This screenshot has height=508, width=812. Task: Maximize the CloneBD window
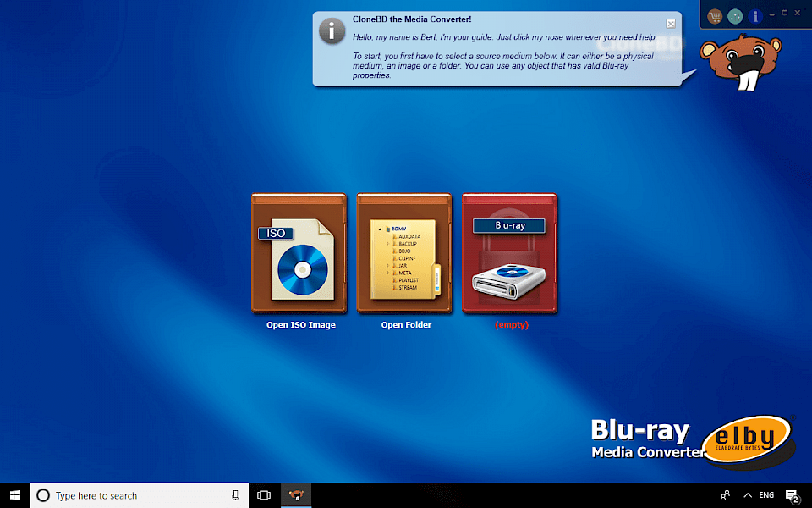coord(785,13)
